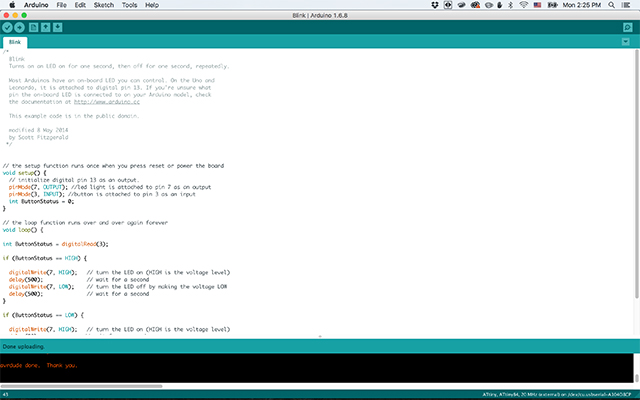Viewport: 640px width, 400px height.
Task: Click the ATtiny board info in status bar
Action: click(x=557, y=395)
